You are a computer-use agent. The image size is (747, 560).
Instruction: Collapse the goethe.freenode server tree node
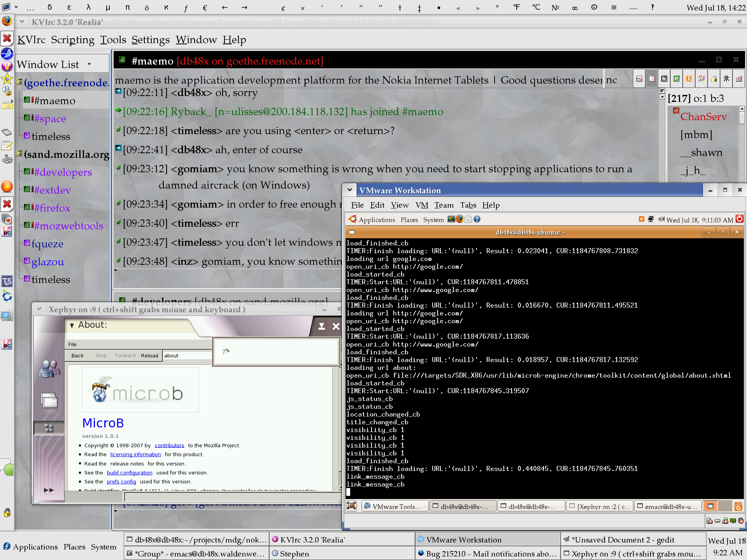pos(19,82)
